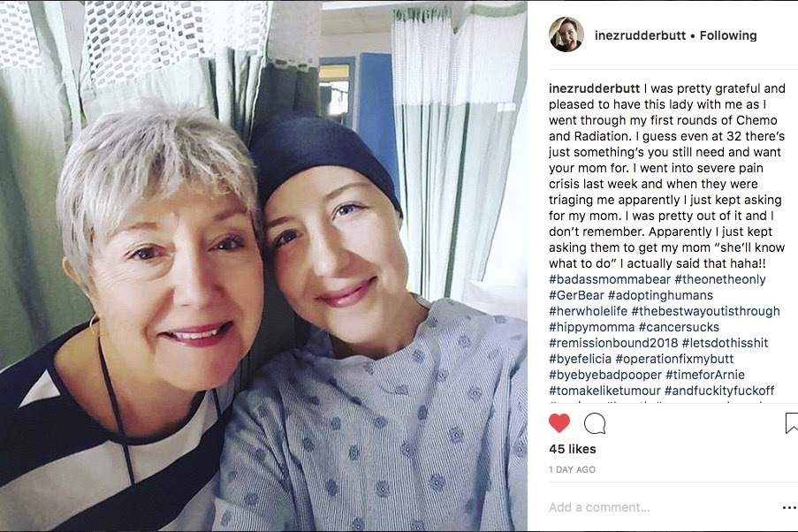Open inezrudderbutt username in the caption
This screenshot has height=532, width=798.
pyautogui.click(x=594, y=88)
